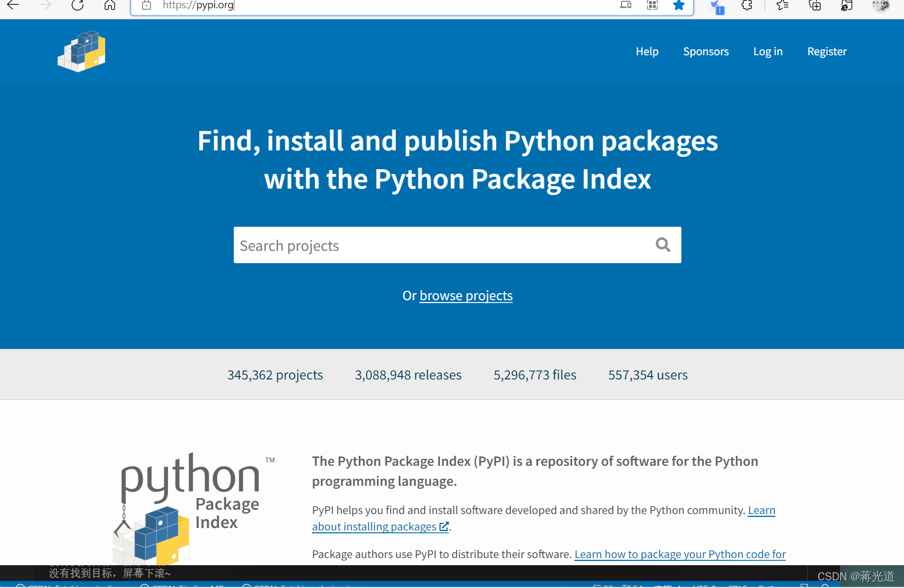
Task: Open the Help menu item
Action: (x=647, y=51)
